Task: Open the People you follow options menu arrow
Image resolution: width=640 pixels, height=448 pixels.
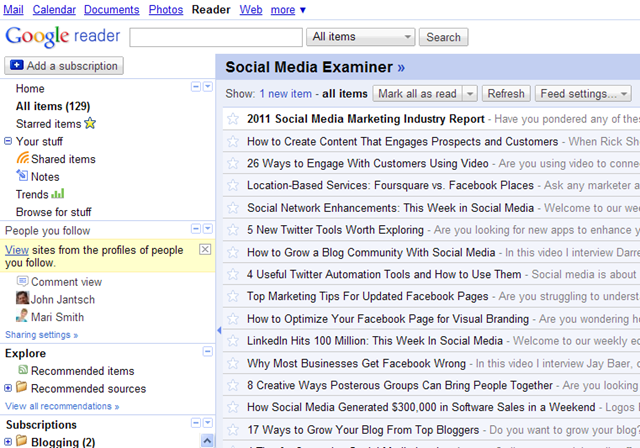Action: point(208,229)
